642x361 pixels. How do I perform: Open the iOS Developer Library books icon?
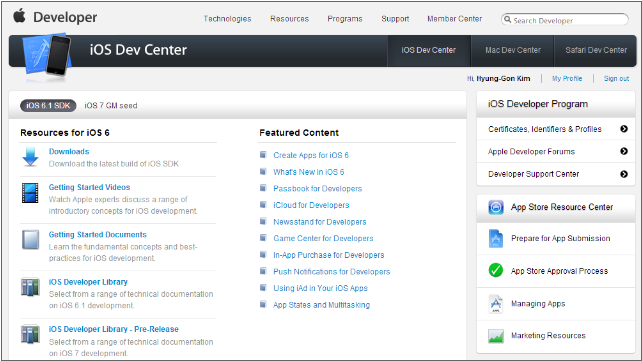[30, 287]
